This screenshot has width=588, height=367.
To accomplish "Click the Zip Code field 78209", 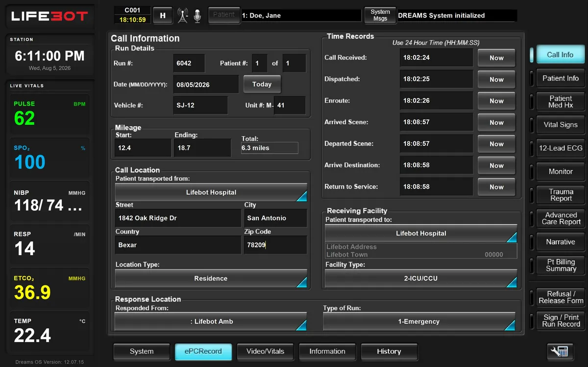I will click(275, 245).
